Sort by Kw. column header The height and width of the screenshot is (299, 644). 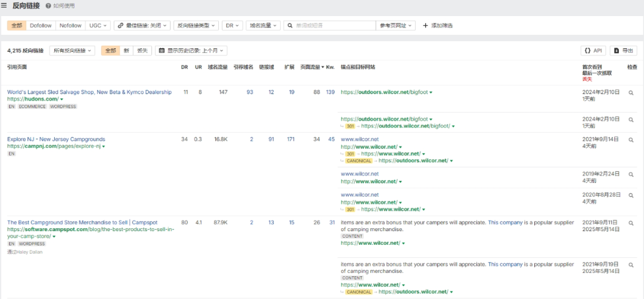click(330, 67)
